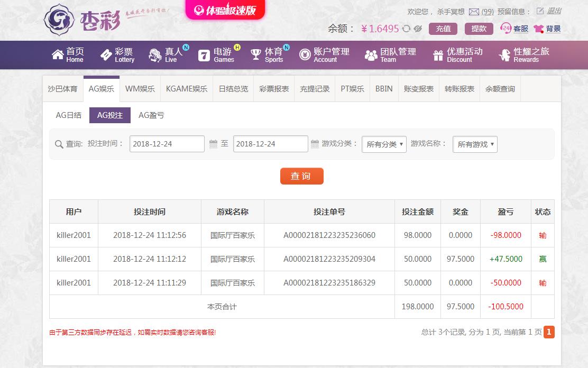Click the Sports trophy icon

(256, 55)
